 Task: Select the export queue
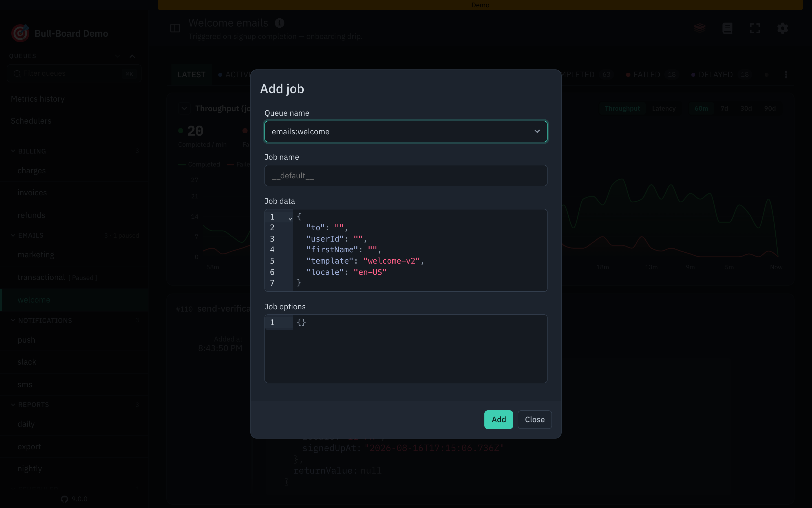click(x=74, y=446)
